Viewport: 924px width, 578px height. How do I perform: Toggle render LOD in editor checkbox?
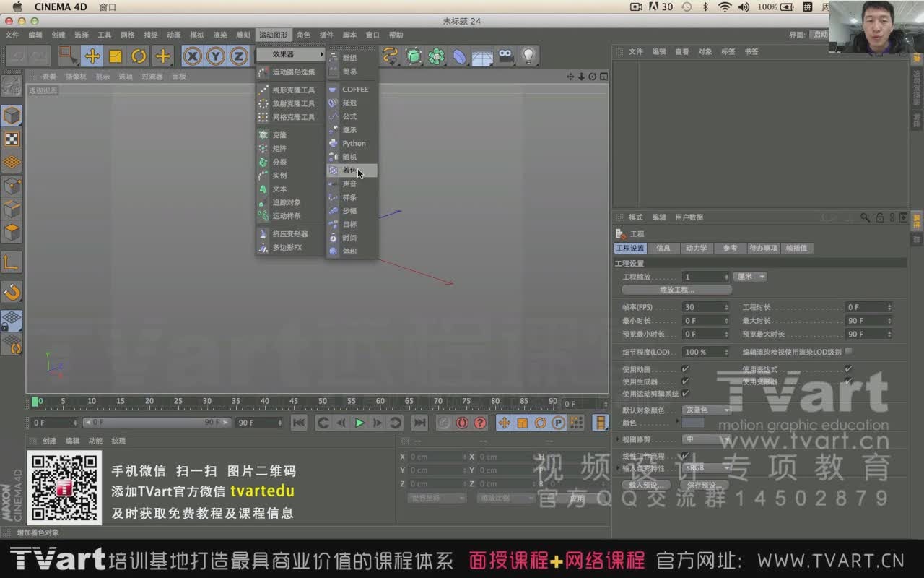coord(848,352)
